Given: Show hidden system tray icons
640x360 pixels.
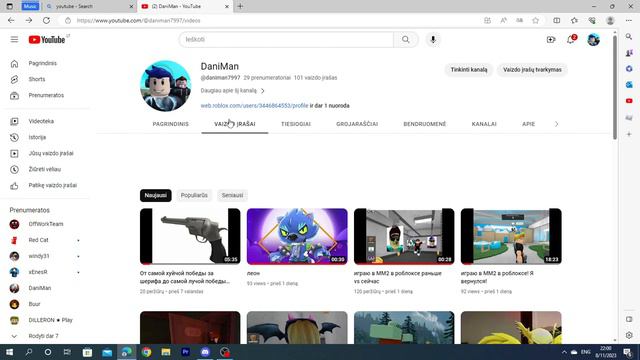Looking at the screenshot, I should [x=564, y=352].
